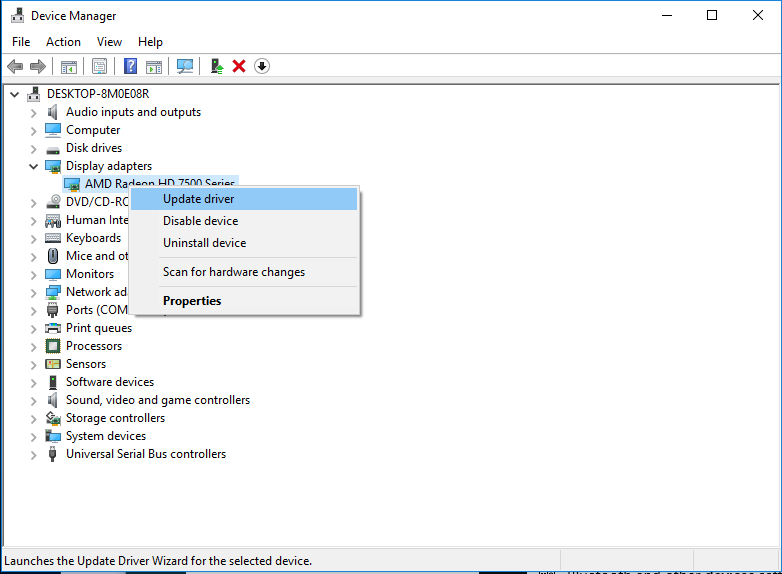Image resolution: width=782 pixels, height=574 pixels.
Task: Click the Properties sheet toolbar icon
Action: click(99, 66)
